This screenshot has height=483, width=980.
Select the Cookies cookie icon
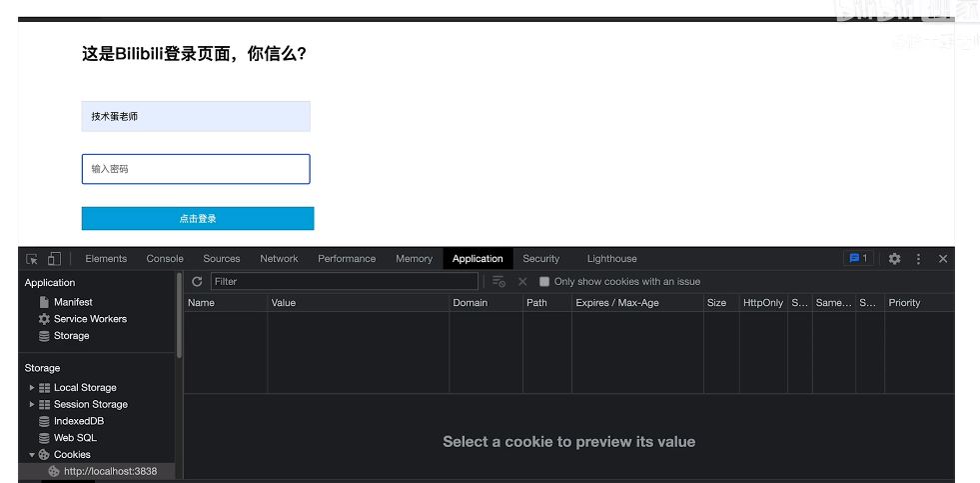coord(44,455)
